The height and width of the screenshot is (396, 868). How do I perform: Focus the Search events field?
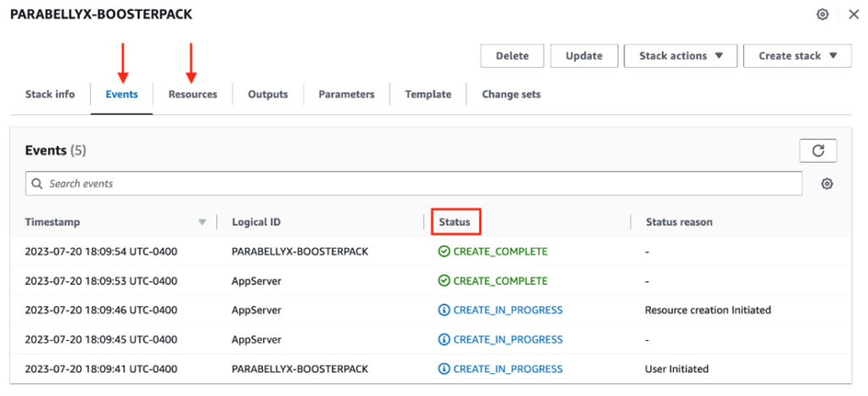415,183
